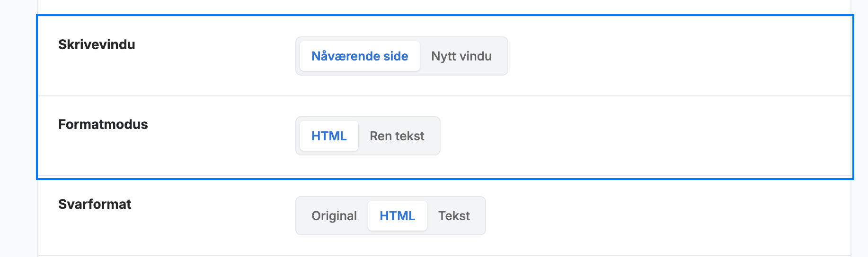Click the Svarformat setting label

[95, 204]
